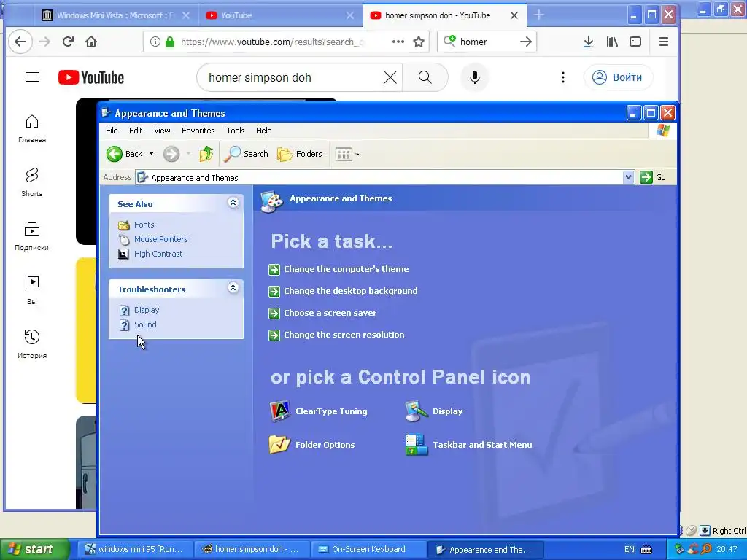Viewport: 747px width, 560px height.
Task: Open the Help menu
Action: tap(263, 131)
